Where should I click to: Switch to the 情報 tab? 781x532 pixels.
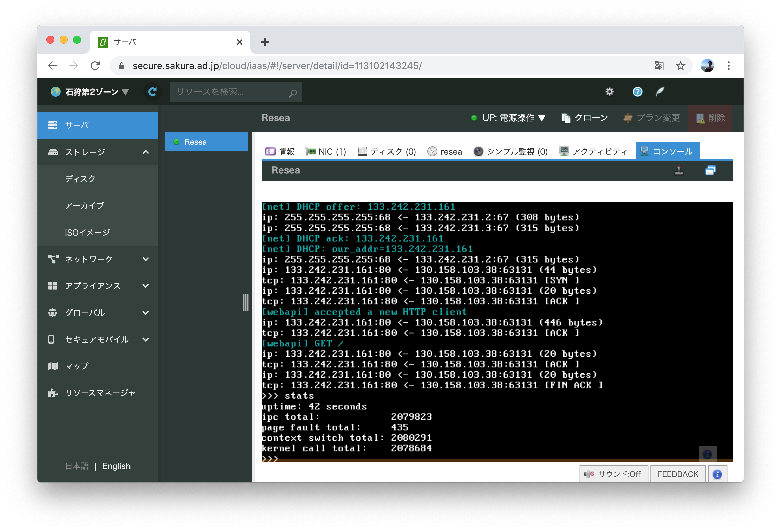coord(280,151)
